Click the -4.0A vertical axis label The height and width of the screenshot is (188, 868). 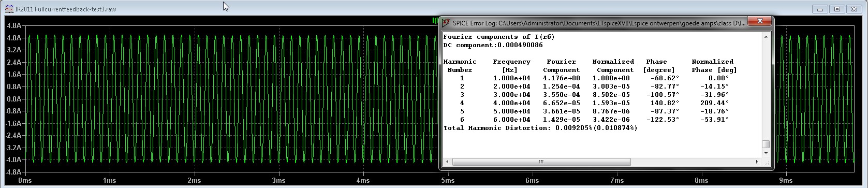[x=12, y=160]
